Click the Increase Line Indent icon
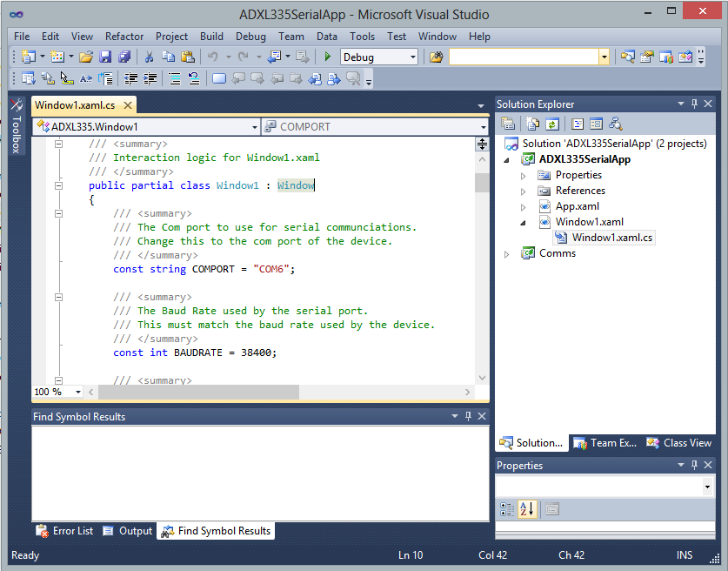Viewport: 728px width, 571px height. (x=150, y=78)
